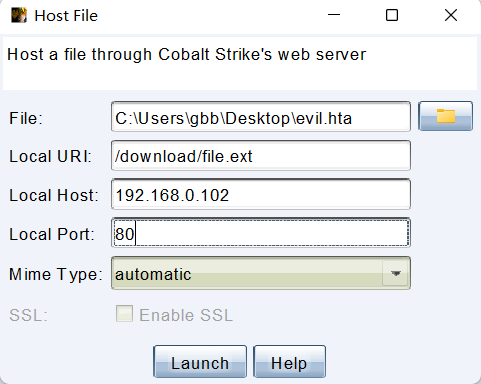Click the 'Local Port:' label
This screenshot has height=384, width=481.
(x=52, y=234)
